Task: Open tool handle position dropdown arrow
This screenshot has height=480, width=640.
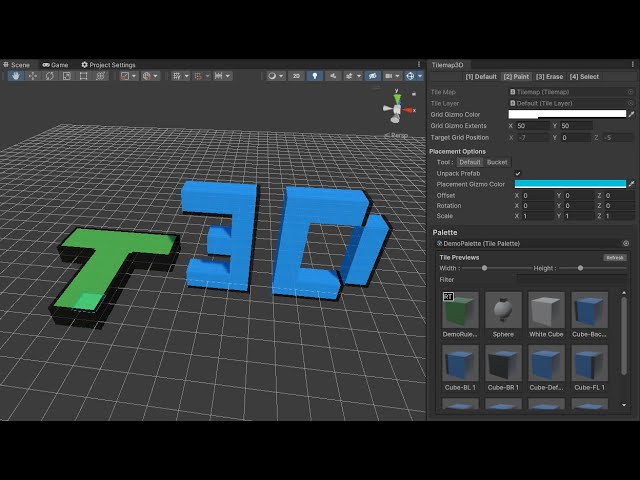Action: coord(134,76)
